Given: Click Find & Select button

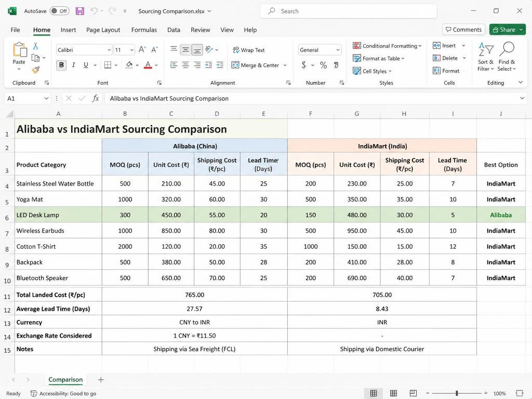Looking at the screenshot, I should (507, 56).
